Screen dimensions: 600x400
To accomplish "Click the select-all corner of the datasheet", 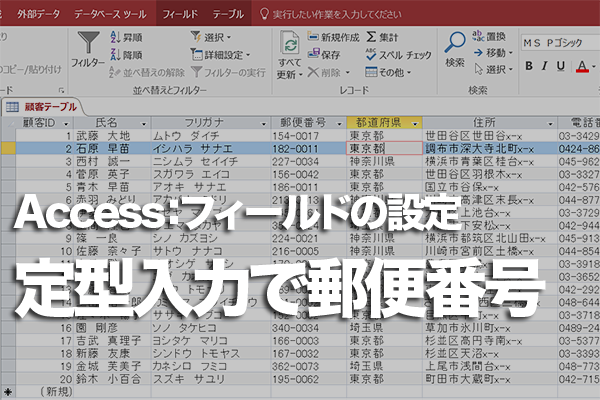I will coord(8,123).
